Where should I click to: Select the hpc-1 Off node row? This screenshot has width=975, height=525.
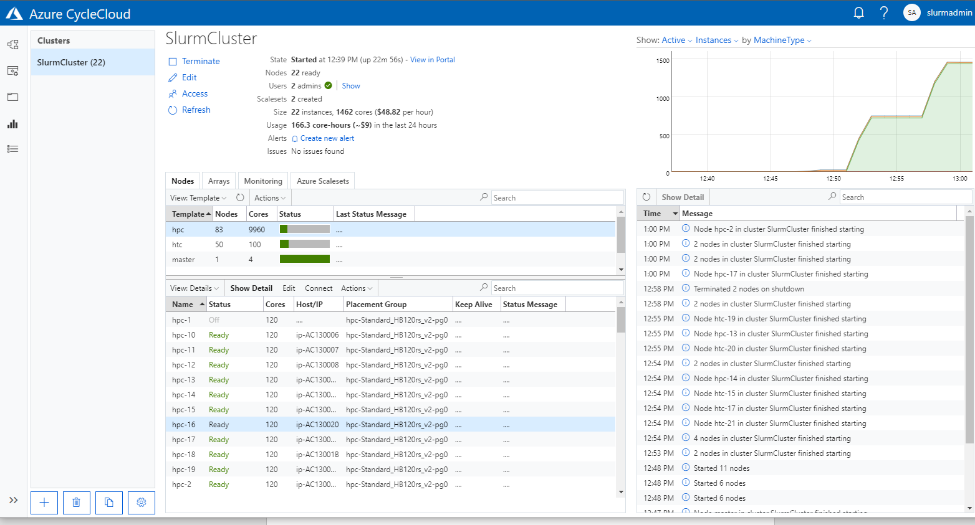(390, 320)
